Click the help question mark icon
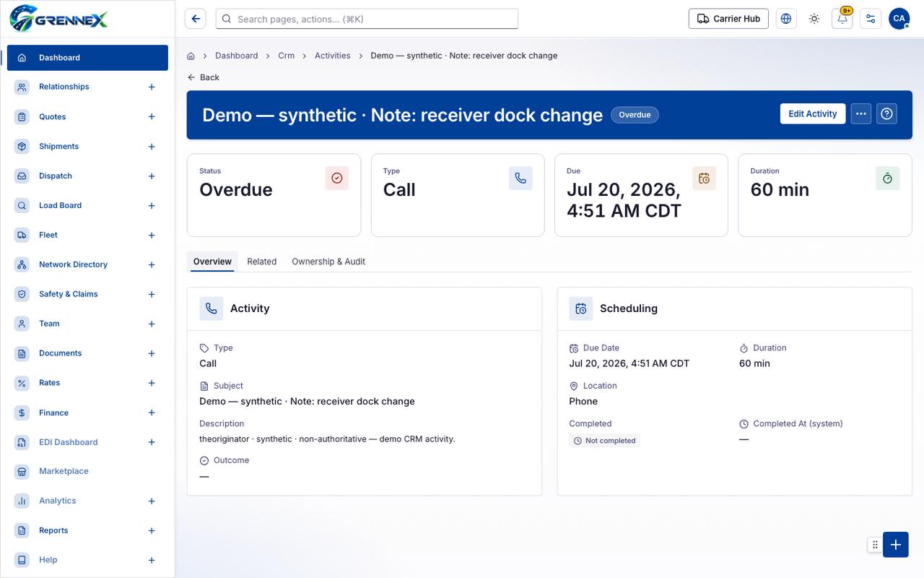Viewport: 924px width, 578px height. coord(887,113)
